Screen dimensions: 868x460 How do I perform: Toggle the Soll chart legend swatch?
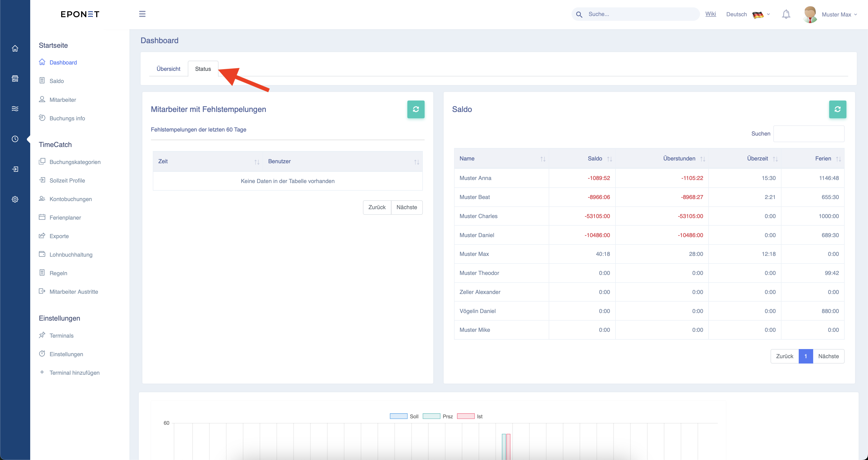click(398, 416)
